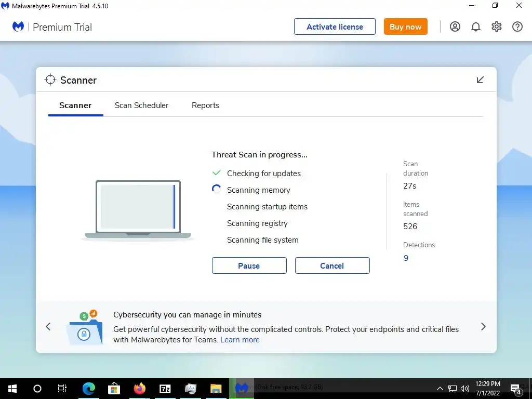Open Microsoft Store from taskbar
The width and height of the screenshot is (532, 399).
click(x=114, y=389)
